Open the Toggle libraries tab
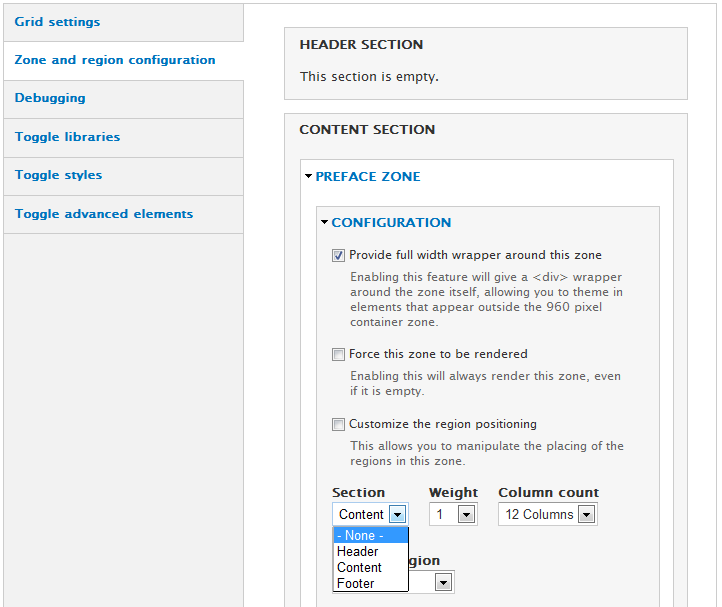722x607 pixels. tap(67, 137)
